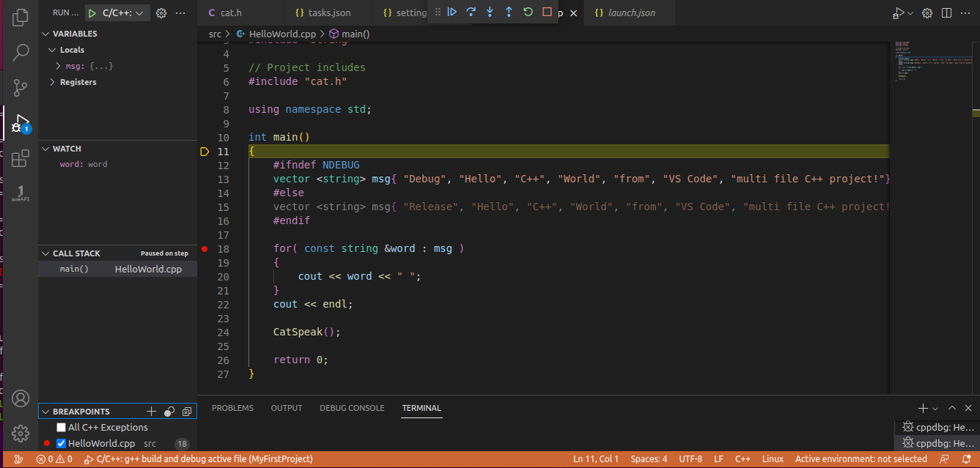Screen dimensions: 980x468
Task: Click Continue in the debug toolbar
Action: [x=452, y=12]
